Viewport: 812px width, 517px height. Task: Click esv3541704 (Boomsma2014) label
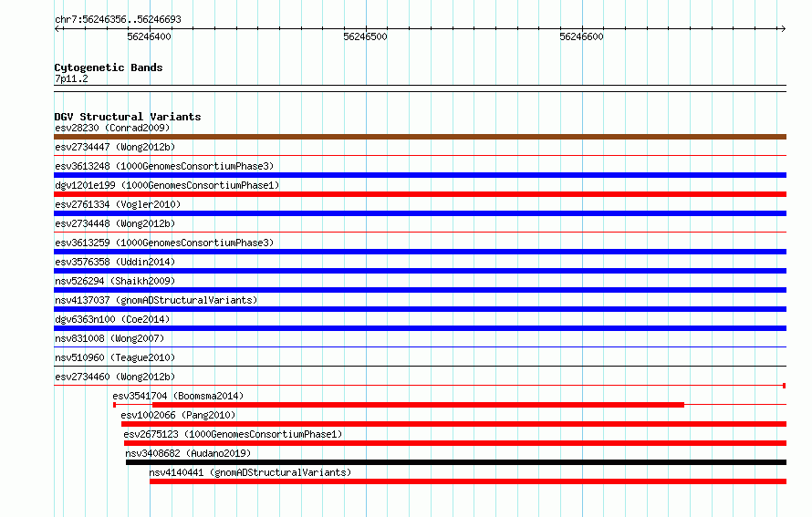(178, 396)
